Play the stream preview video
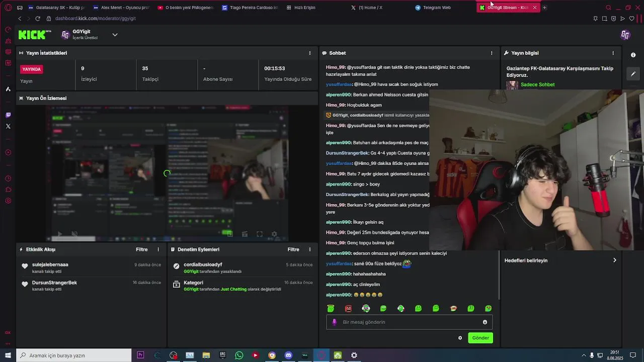Viewport: 644px width, 362px height. 59,234
